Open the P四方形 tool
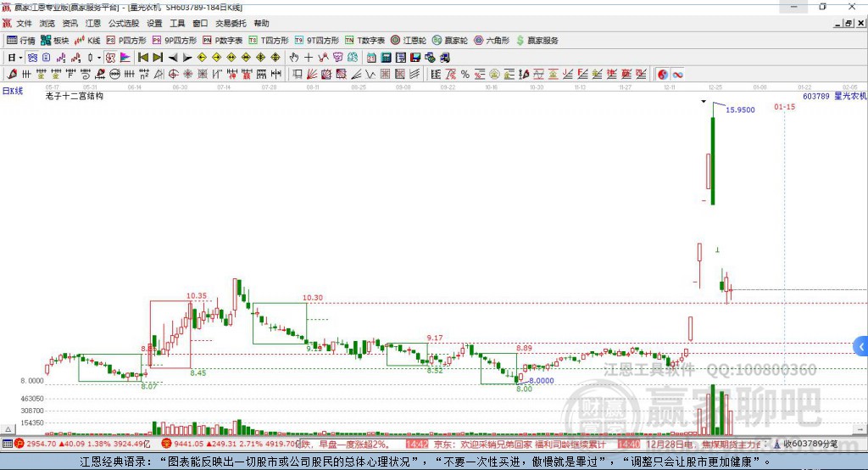This screenshot has width=868, height=470. click(126, 41)
